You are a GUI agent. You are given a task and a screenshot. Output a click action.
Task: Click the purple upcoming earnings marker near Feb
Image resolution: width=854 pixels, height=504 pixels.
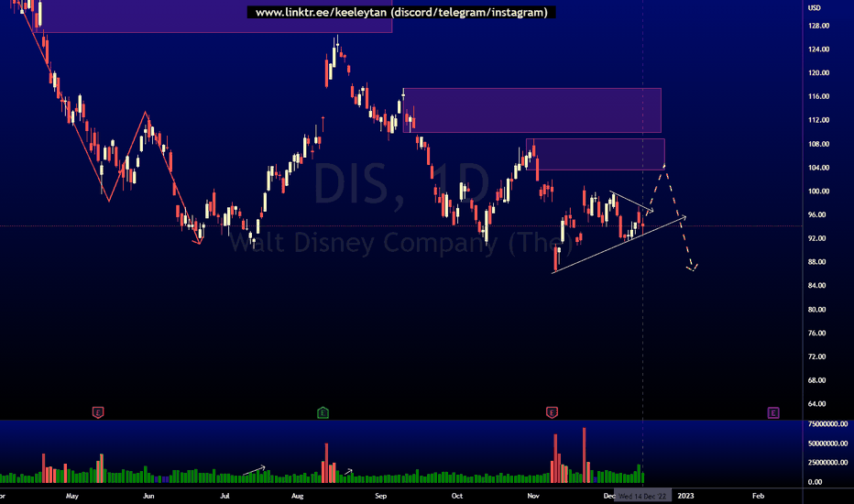[x=773, y=412]
